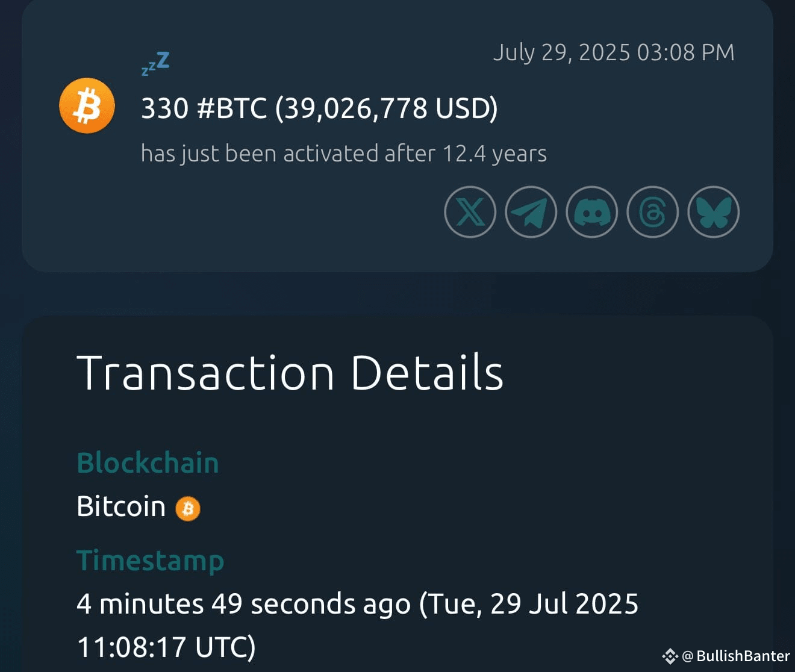Click the Blockchain section label
795x672 pixels.
tap(148, 462)
